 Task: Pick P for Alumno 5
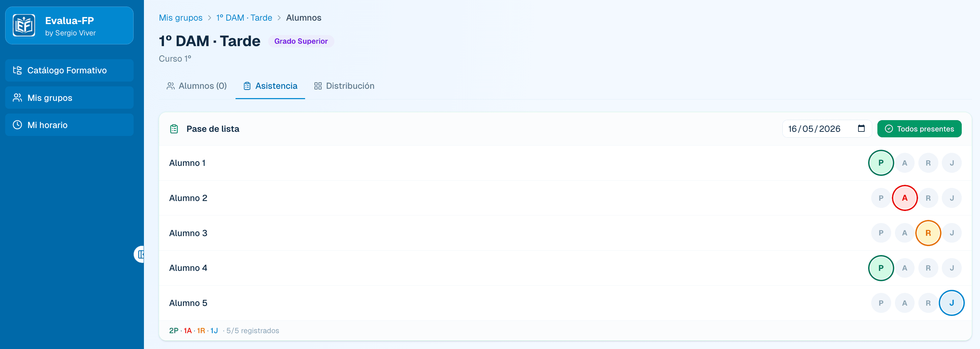(881, 303)
